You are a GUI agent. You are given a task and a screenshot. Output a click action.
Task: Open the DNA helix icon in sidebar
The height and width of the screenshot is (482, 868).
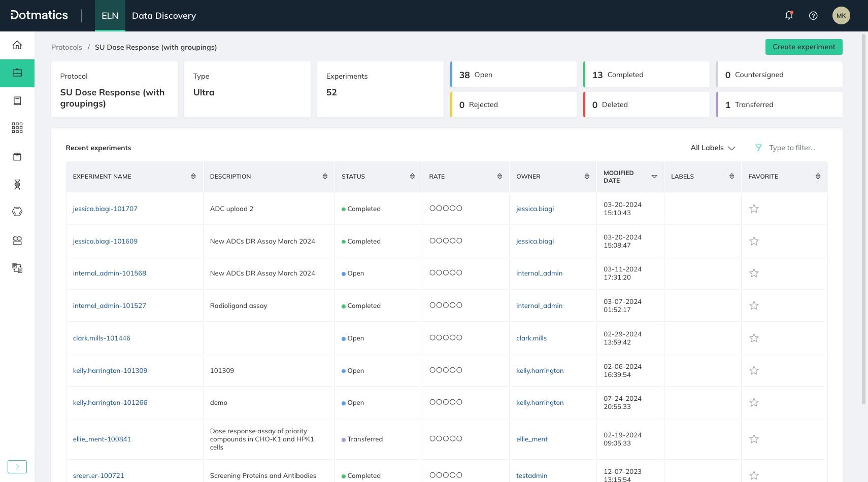tap(17, 184)
